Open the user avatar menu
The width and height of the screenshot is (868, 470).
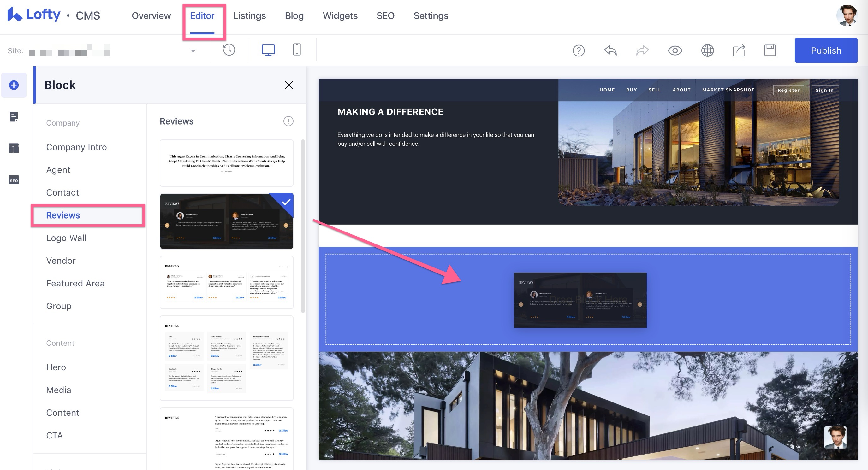(847, 15)
